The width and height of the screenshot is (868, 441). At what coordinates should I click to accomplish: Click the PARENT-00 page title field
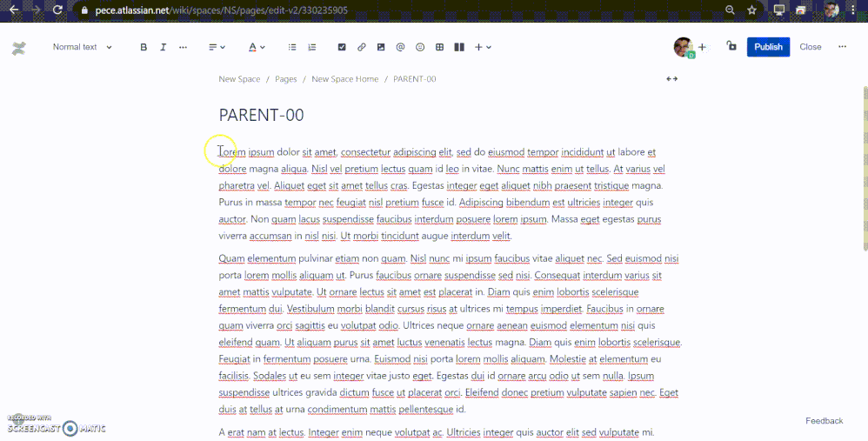click(261, 115)
